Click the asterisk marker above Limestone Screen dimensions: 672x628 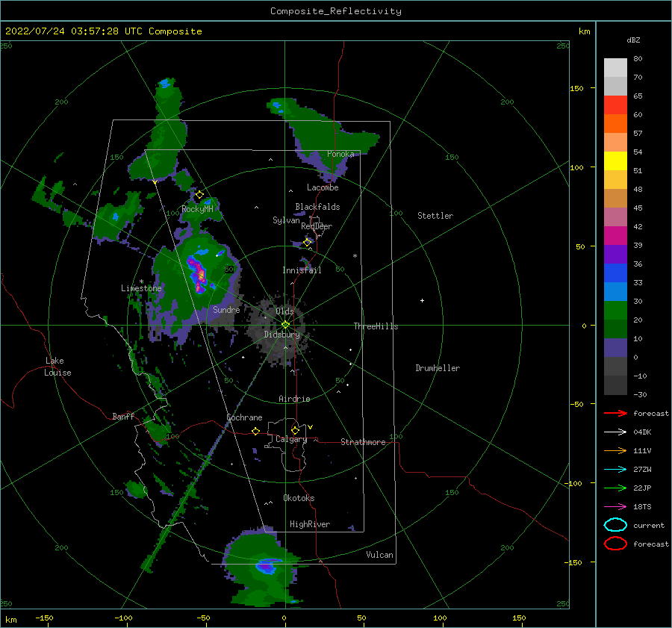(141, 282)
